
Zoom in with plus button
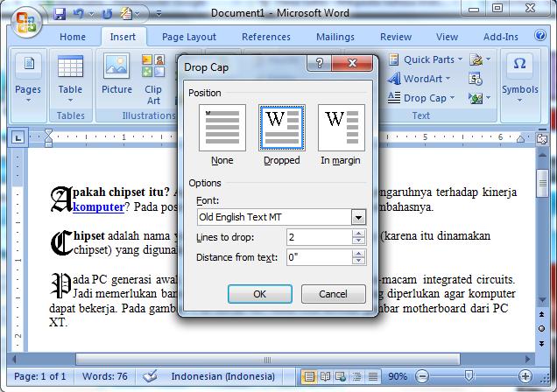525,376
